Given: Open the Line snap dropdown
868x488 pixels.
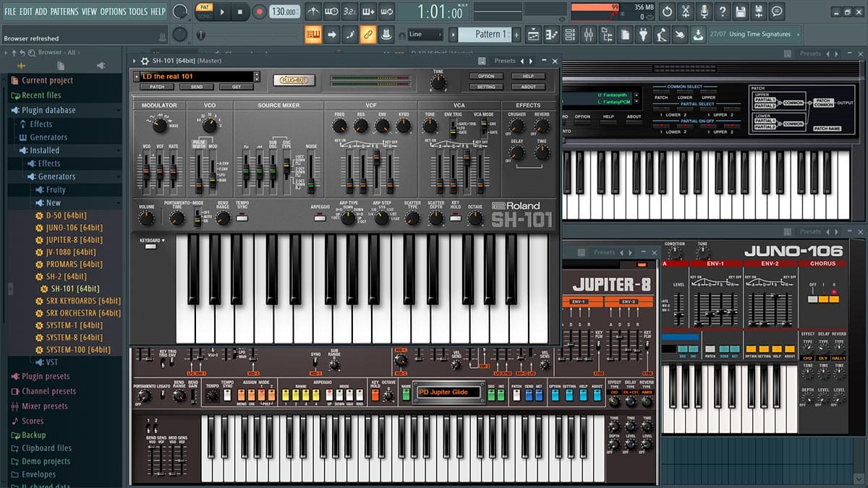Looking at the screenshot, I should coord(425,34).
